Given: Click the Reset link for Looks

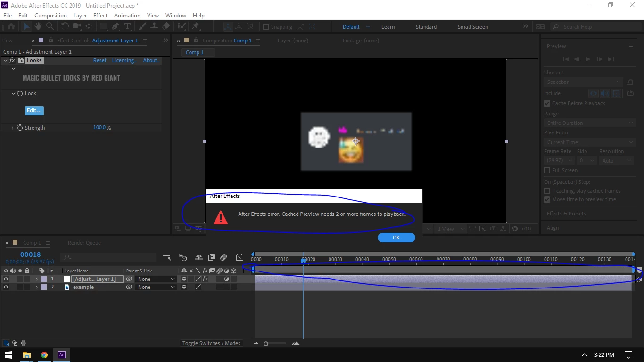Looking at the screenshot, I should coord(99,60).
